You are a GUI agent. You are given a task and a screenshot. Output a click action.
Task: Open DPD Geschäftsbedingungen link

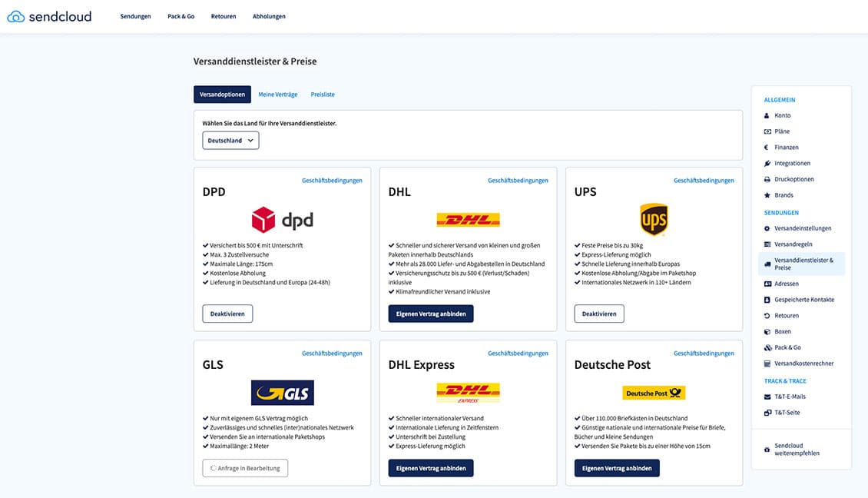pos(332,181)
